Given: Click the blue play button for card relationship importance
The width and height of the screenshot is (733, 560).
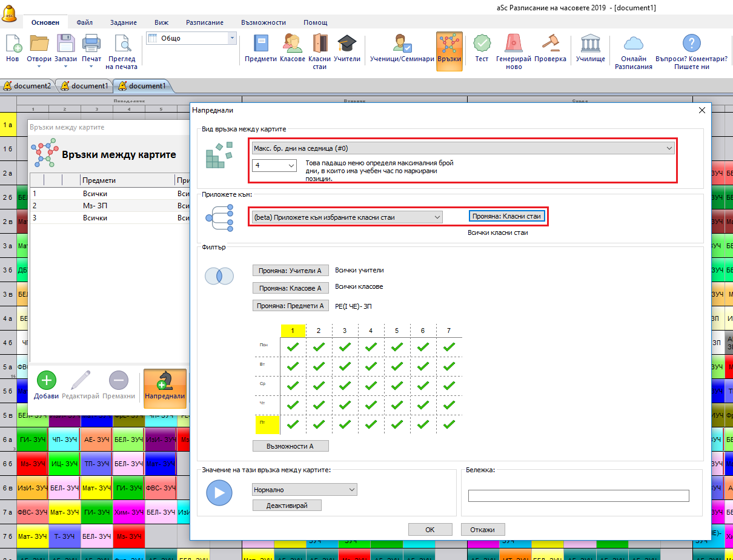Looking at the screenshot, I should (x=219, y=492).
